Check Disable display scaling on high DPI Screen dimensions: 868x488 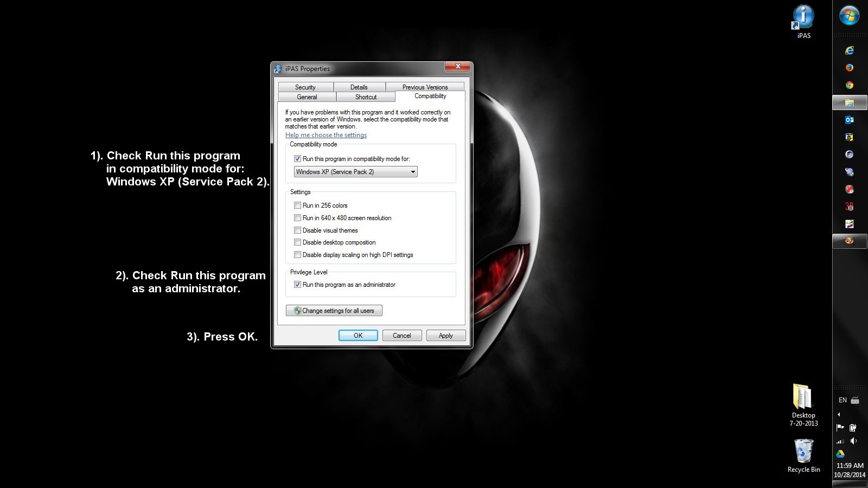pyautogui.click(x=297, y=255)
